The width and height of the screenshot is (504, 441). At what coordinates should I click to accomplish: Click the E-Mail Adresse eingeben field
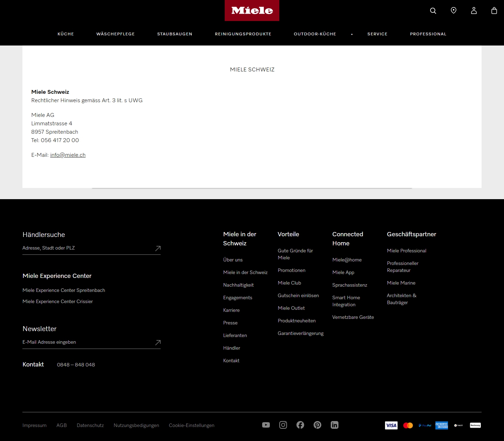(70, 342)
